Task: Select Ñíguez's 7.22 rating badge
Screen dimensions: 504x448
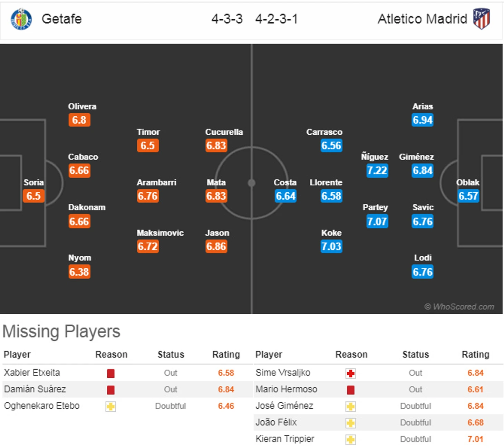Action: (377, 171)
